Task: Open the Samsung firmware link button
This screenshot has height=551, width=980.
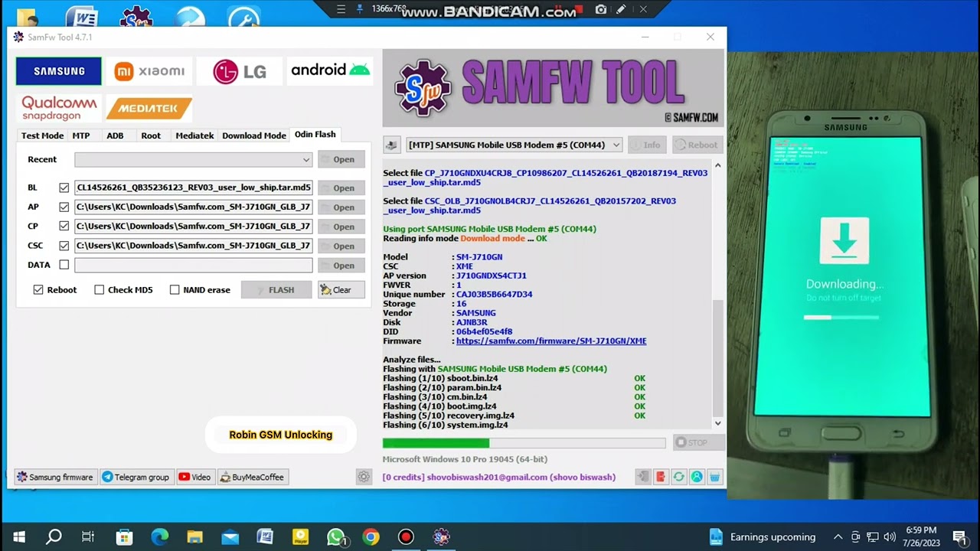Action: (55, 477)
